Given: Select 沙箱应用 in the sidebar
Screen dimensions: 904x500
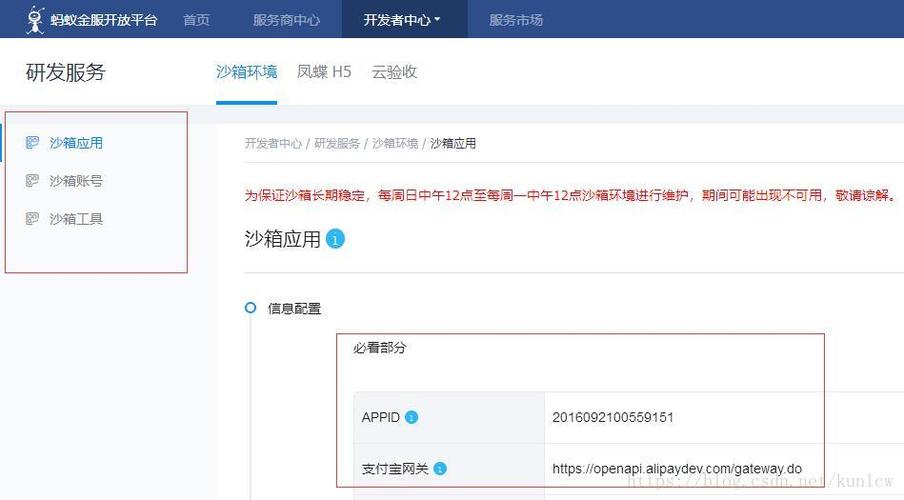Looking at the screenshot, I should (76, 142).
